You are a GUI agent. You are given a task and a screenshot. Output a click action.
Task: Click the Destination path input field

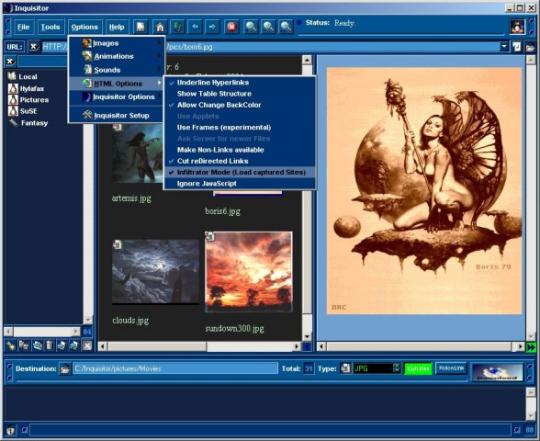pyautogui.click(x=175, y=369)
